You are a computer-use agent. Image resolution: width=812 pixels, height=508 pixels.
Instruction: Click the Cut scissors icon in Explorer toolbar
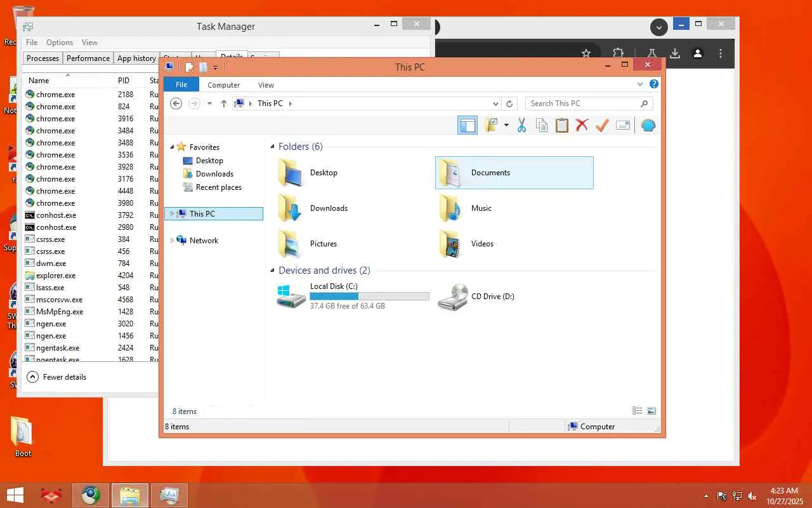coord(521,125)
